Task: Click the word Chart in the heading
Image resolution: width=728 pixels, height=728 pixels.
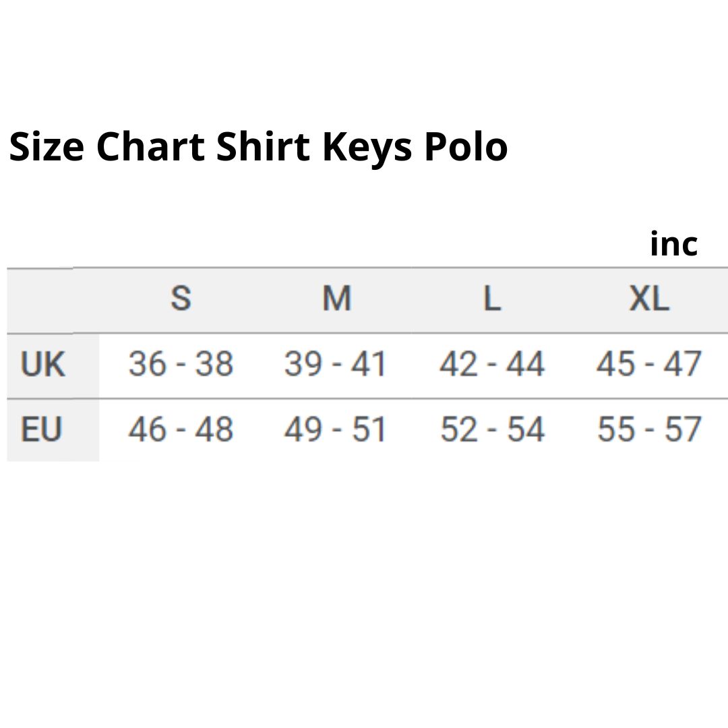Action: [x=151, y=147]
